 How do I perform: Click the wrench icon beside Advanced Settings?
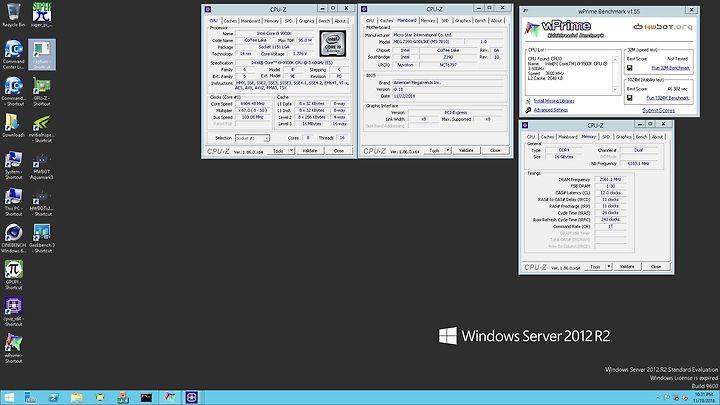[528, 110]
